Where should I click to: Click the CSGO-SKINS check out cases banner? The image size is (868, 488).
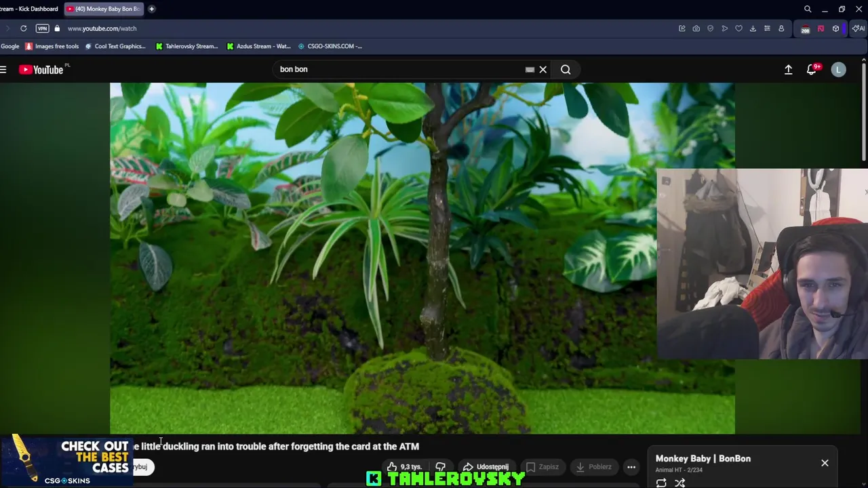[66, 461]
